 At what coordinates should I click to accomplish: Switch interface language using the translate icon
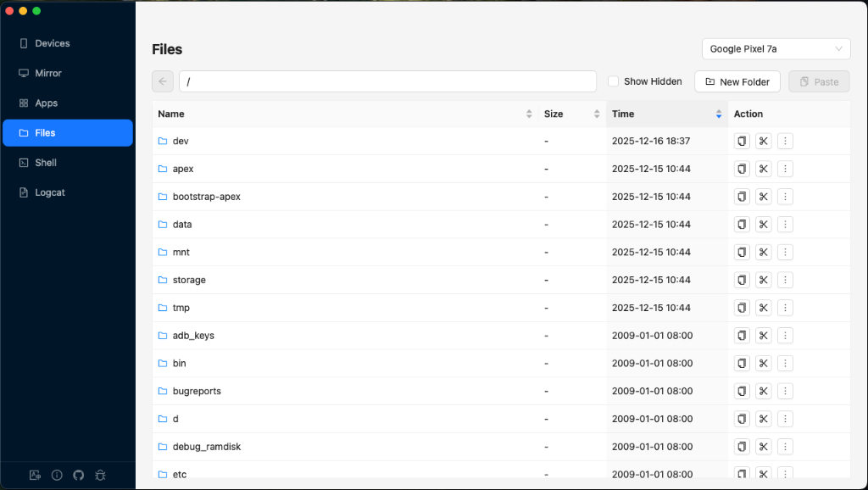point(35,475)
